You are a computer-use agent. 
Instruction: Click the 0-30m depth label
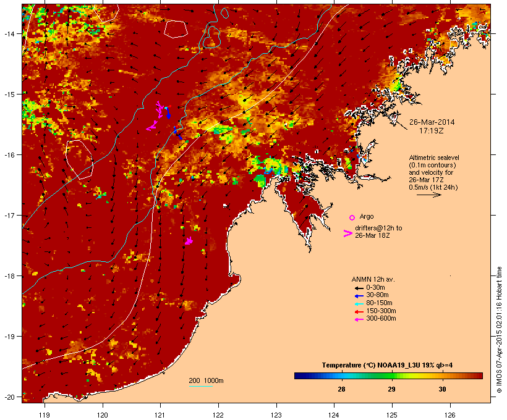(x=375, y=288)
